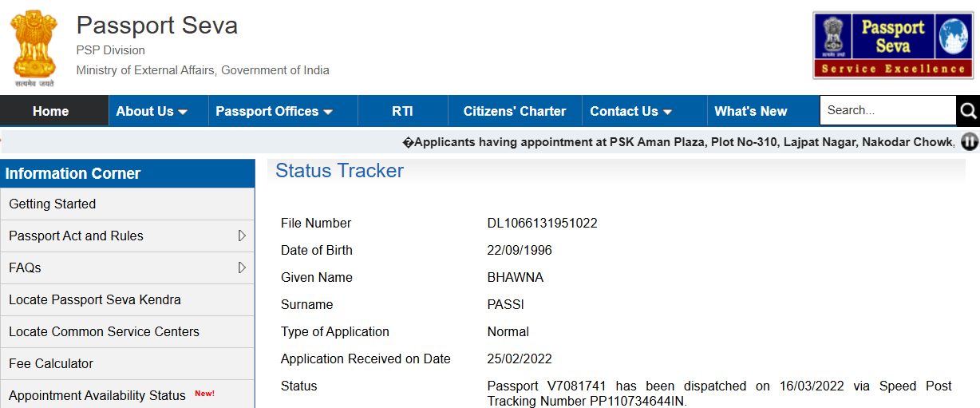The height and width of the screenshot is (408, 980).
Task: Click the Passport Seva Service Excellence logo
Action: [892, 45]
